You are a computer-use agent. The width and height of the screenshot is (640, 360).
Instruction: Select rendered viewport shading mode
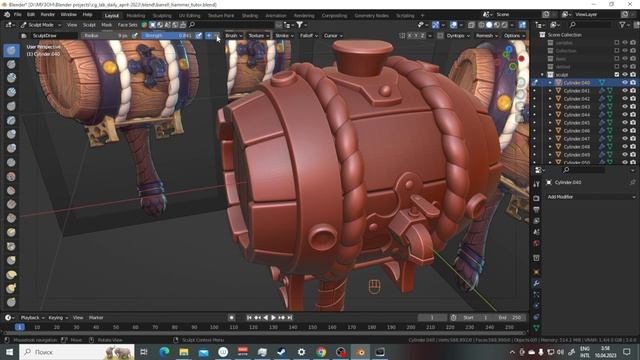tap(504, 25)
